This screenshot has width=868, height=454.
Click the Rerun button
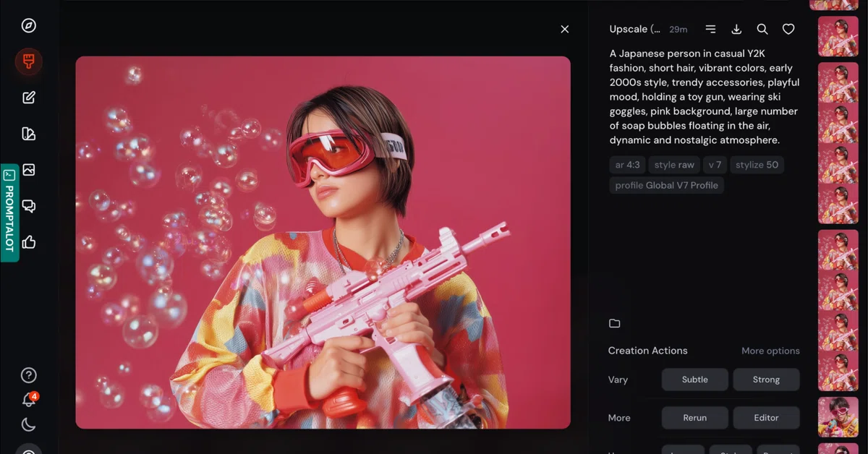pyautogui.click(x=694, y=418)
